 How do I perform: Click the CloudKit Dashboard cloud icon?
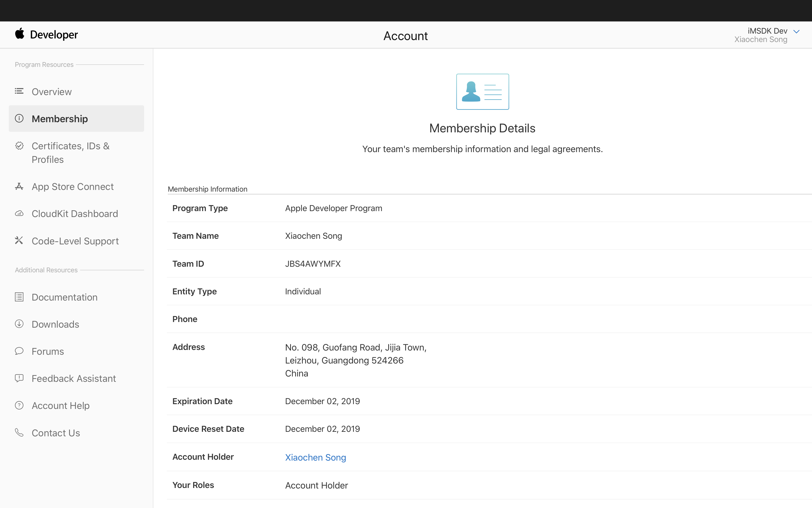19,213
